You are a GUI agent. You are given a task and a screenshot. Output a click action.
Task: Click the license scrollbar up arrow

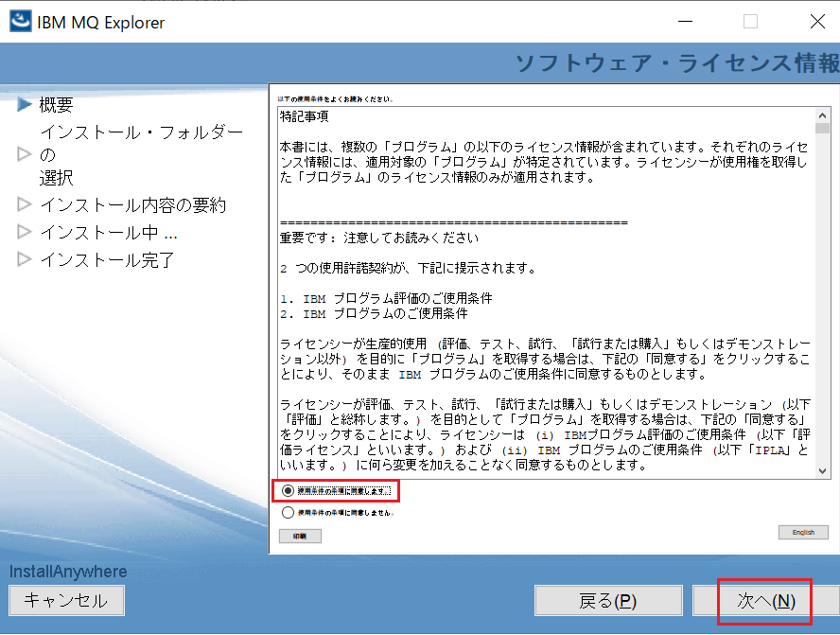[822, 115]
